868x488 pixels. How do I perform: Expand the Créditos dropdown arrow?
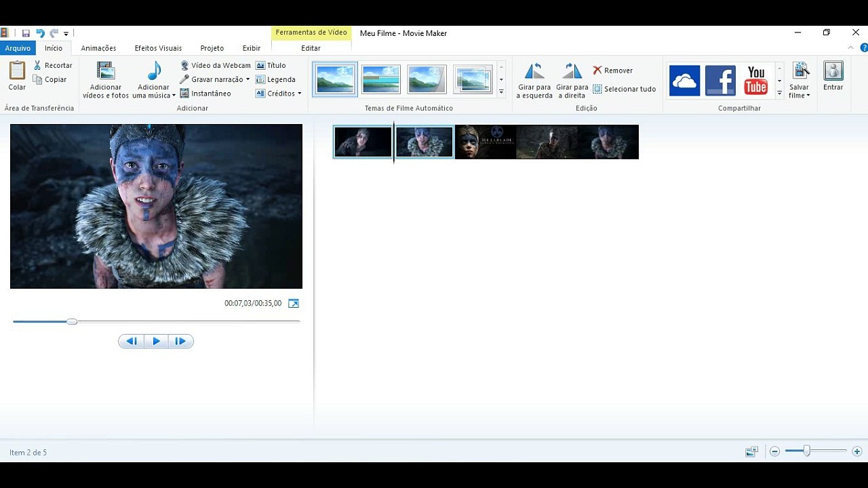(x=300, y=94)
